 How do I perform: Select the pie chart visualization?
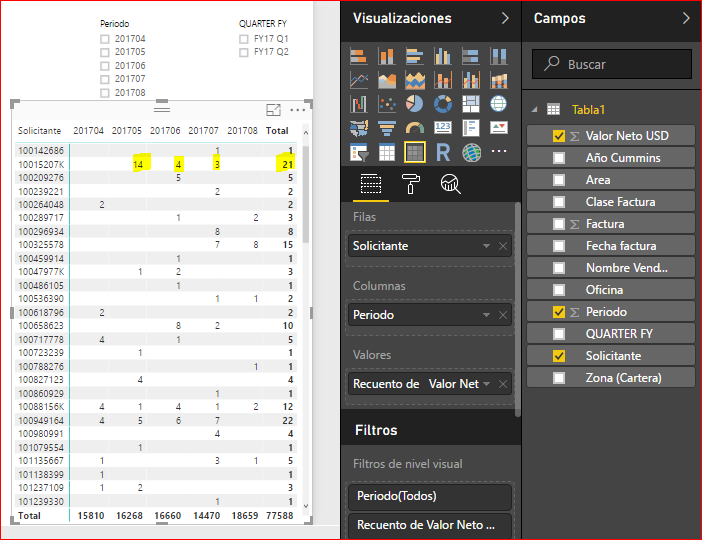[x=415, y=104]
